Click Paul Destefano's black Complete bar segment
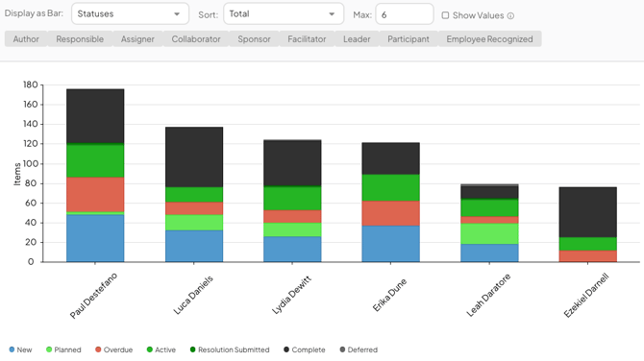Image resolution: width=644 pixels, height=361 pixels. click(95, 116)
